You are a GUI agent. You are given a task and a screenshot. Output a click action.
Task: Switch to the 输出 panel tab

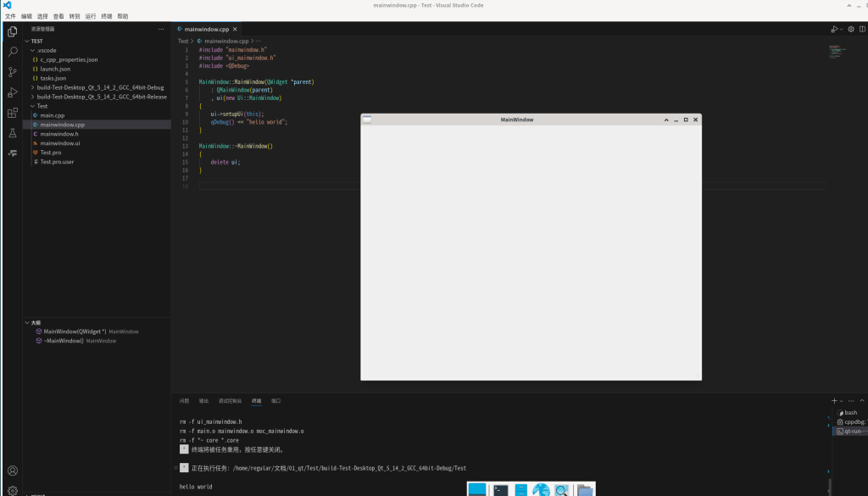point(203,400)
